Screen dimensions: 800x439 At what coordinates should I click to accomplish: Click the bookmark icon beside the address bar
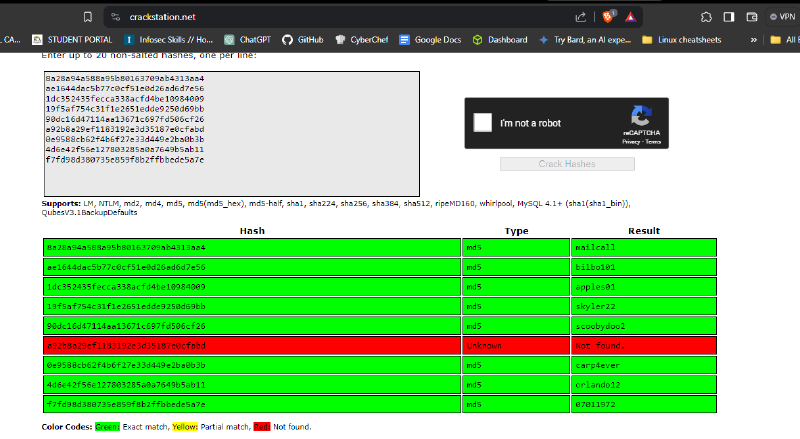[88, 17]
